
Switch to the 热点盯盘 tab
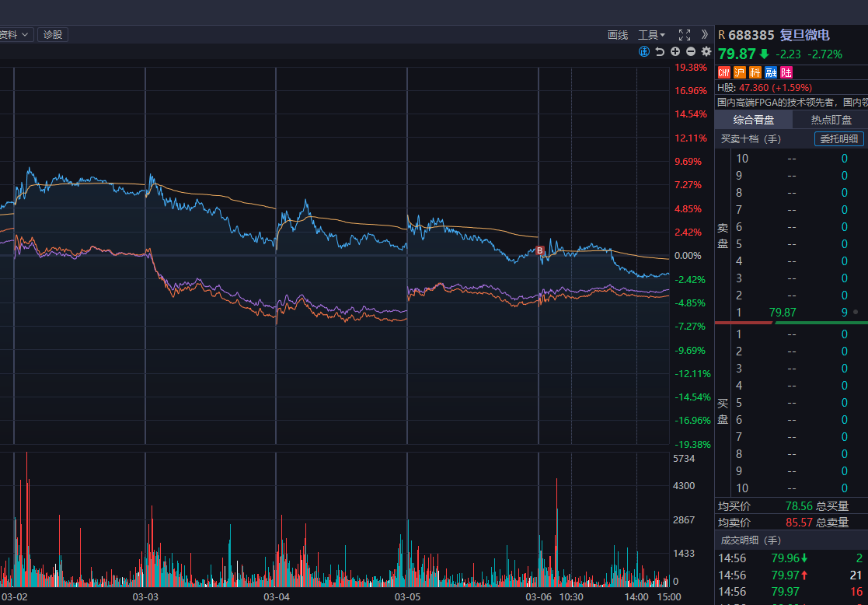(x=831, y=120)
